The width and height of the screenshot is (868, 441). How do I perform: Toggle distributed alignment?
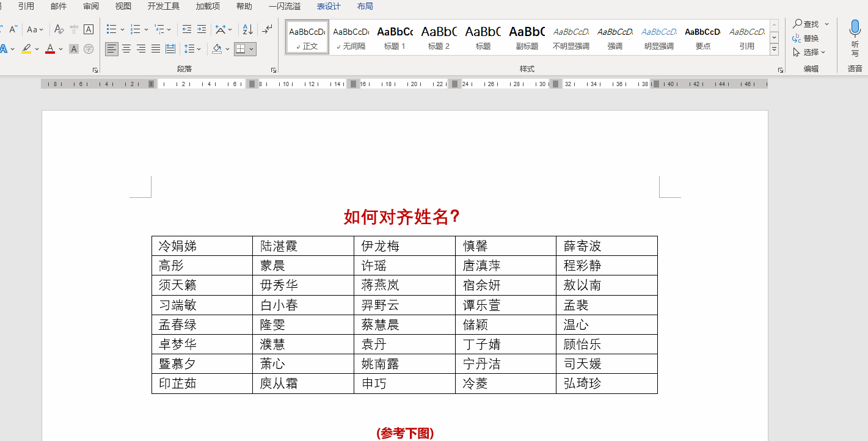click(x=170, y=49)
